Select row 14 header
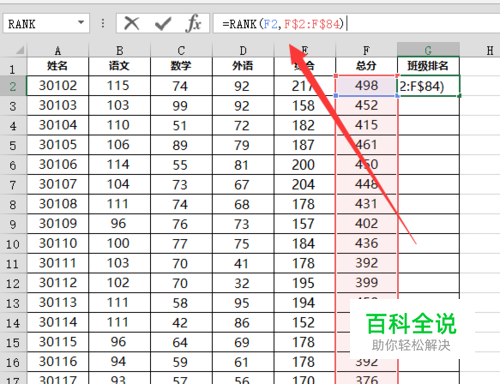Viewport: 500px width, 384px height. pyautogui.click(x=13, y=323)
